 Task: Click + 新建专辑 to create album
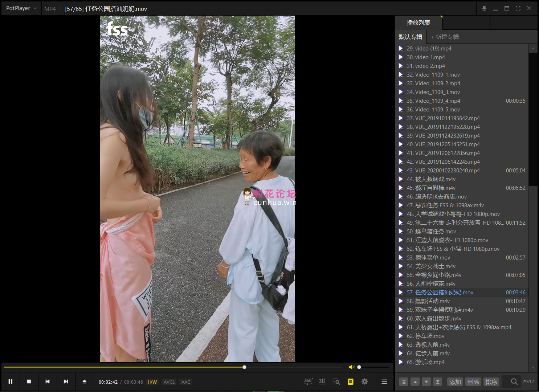tap(445, 37)
